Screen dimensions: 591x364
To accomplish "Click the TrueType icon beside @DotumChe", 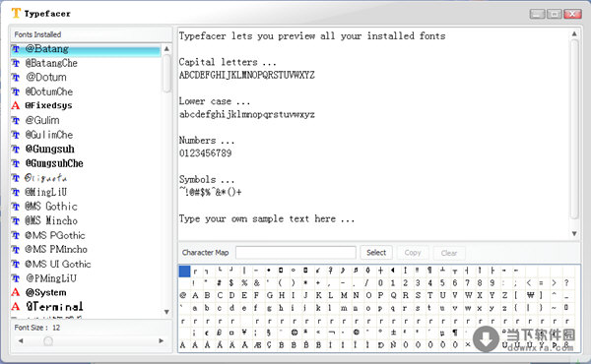I will point(16,91).
